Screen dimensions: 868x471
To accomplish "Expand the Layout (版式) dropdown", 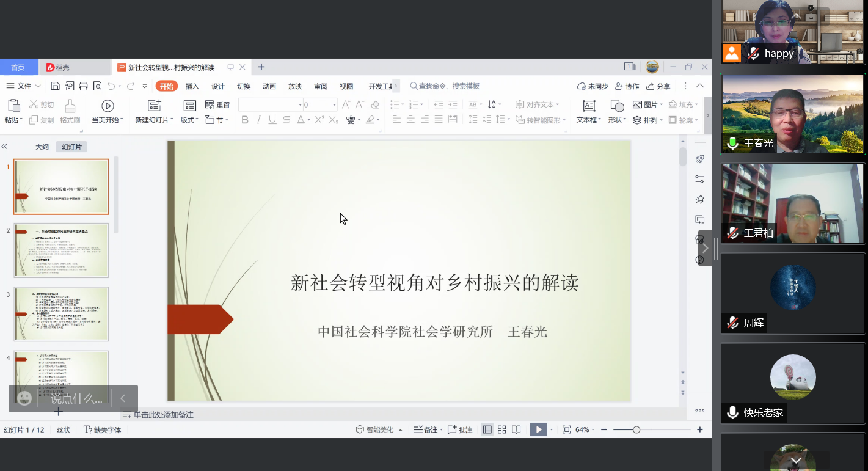I will point(189,120).
